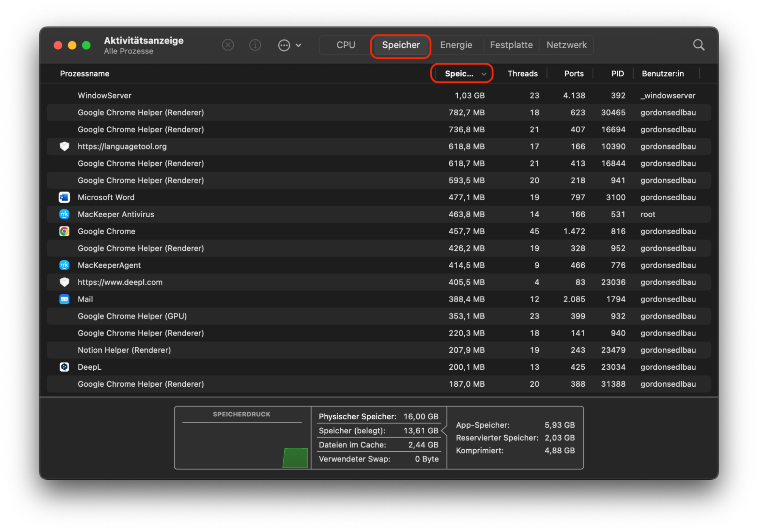
Task: Select the Mail app icon
Action: (64, 299)
